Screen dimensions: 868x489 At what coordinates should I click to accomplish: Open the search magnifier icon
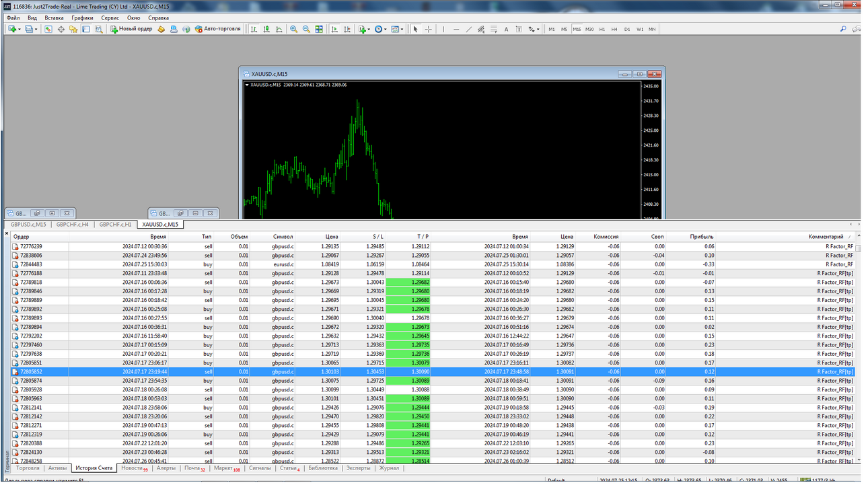(843, 29)
